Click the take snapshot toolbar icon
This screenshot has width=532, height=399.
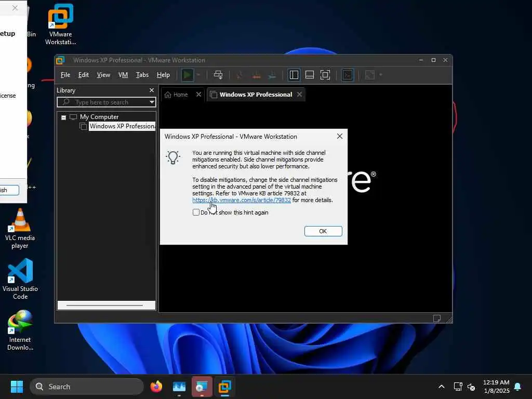240,75
